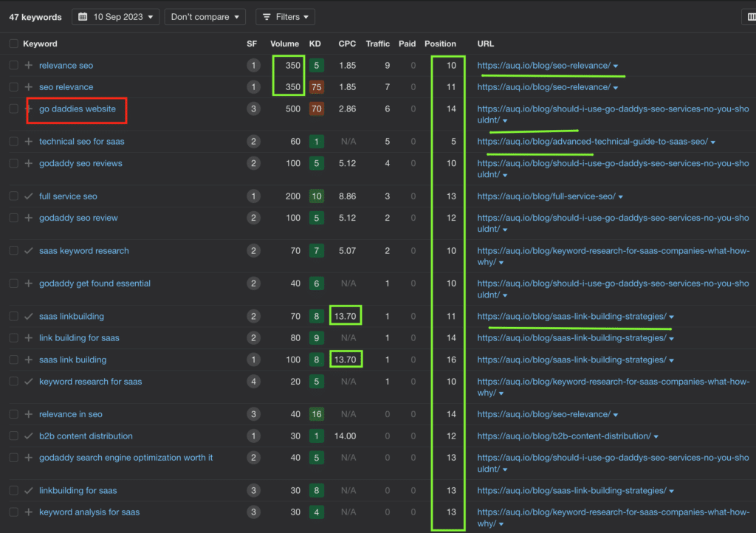Screen dimensions: 756x533
Task: Click the plus icon beside 'seo relevance'
Action: [29, 87]
